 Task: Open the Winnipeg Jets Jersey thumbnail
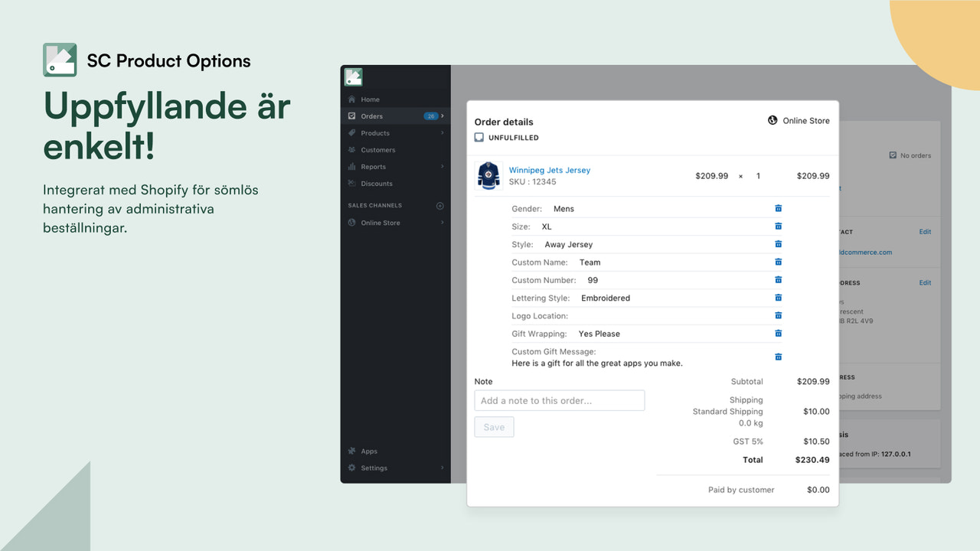click(x=488, y=176)
